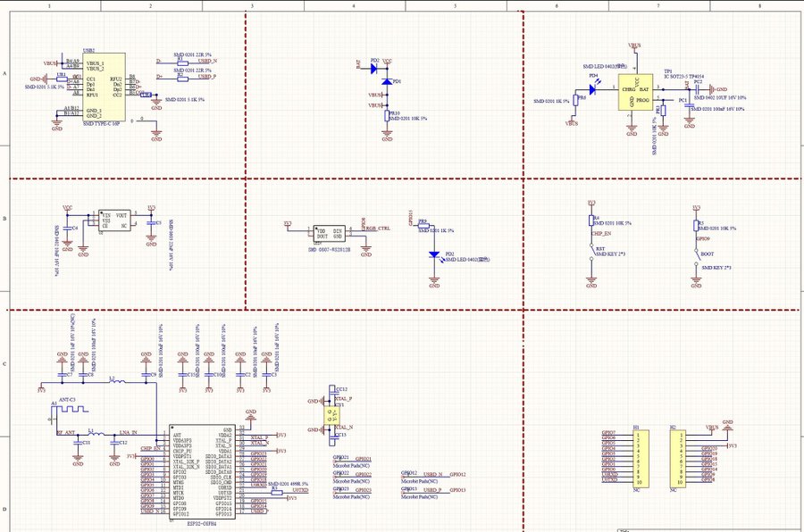The image size is (804, 532).
Task: Select the L2 inductor symbol
Action: pyautogui.click(x=116, y=382)
